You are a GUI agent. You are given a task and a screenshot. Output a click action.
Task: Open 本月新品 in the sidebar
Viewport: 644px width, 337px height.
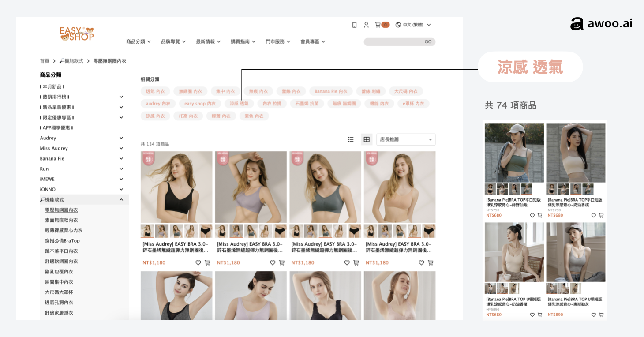tap(52, 87)
